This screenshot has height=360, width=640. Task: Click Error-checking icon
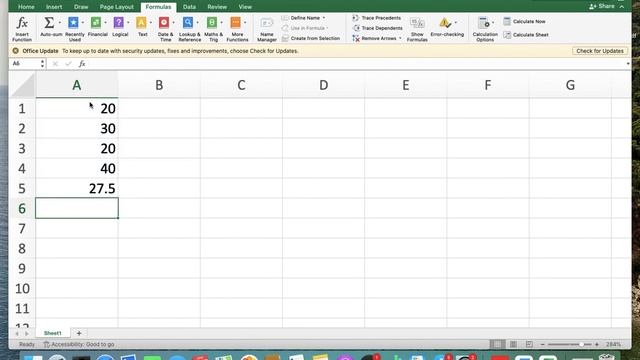pos(444,23)
